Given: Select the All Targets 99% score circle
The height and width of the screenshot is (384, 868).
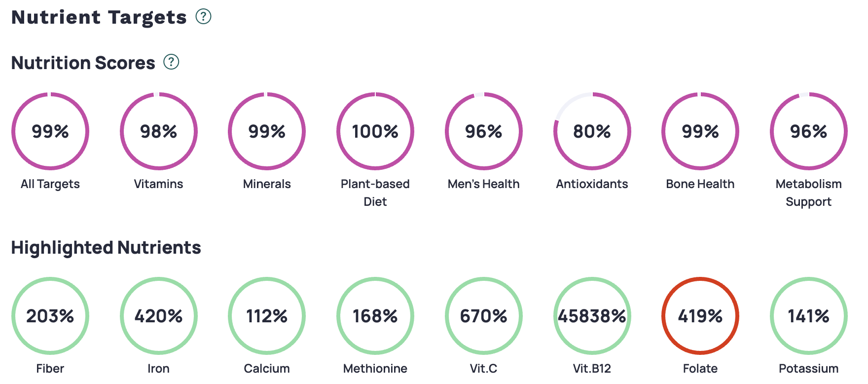Looking at the screenshot, I should (x=50, y=131).
